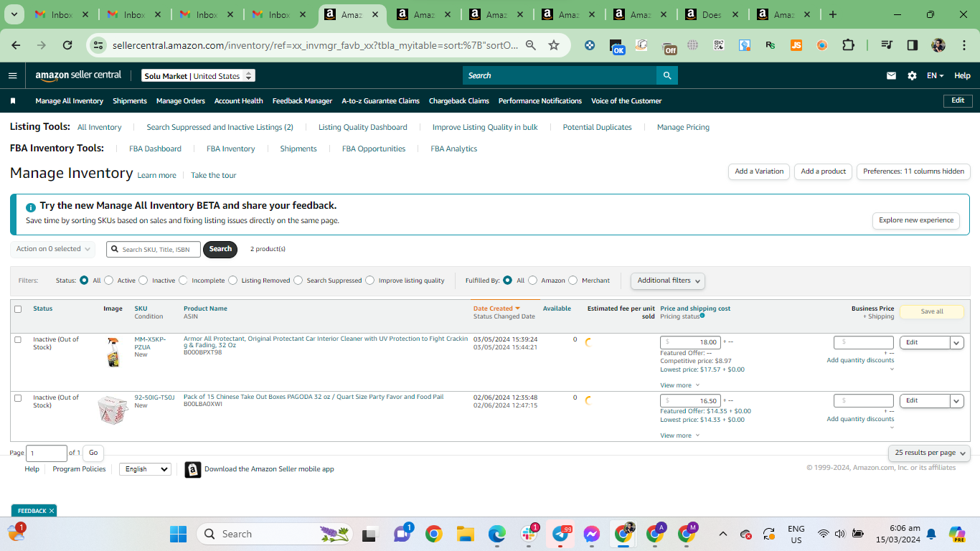
Task: Click the Armor All product thumbnail image
Action: pyautogui.click(x=113, y=352)
